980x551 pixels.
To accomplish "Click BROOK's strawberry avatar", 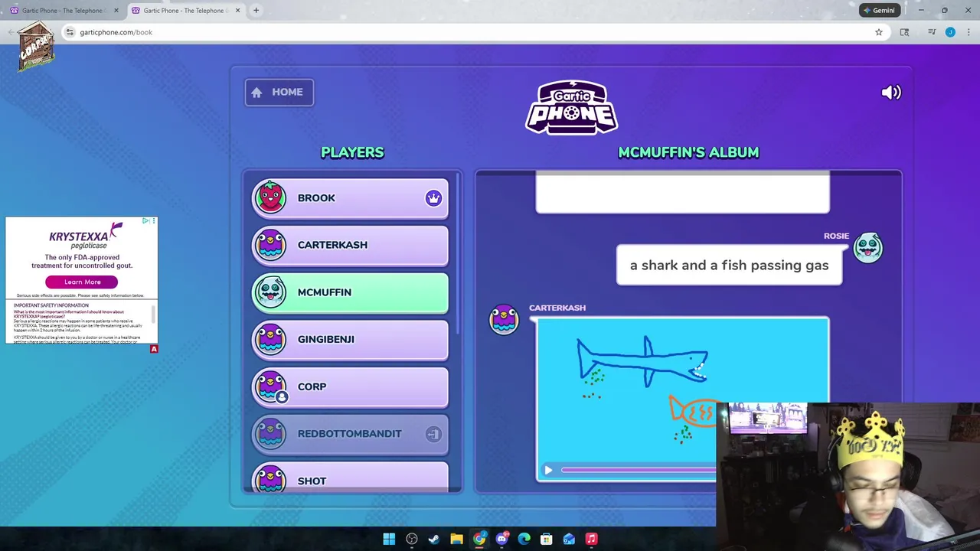I will pos(270,197).
